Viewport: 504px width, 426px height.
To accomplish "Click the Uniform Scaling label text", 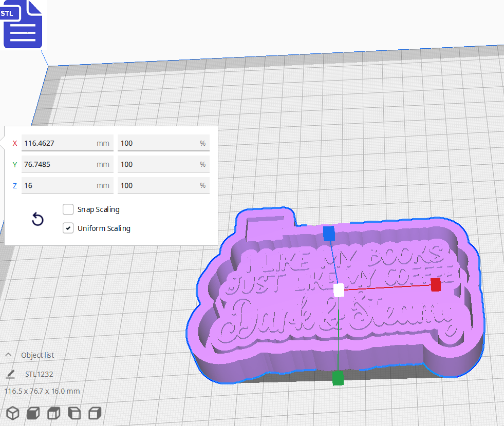I will tap(103, 228).
